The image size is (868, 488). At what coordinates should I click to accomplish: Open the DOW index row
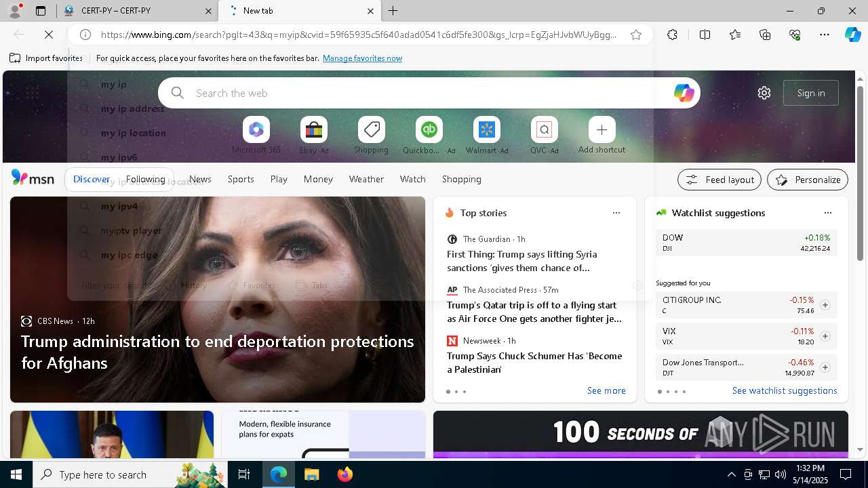(x=746, y=243)
